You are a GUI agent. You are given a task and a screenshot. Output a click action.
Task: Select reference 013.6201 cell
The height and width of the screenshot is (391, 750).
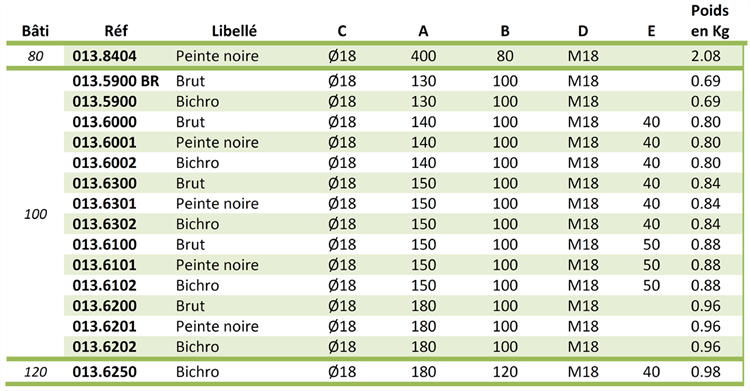[104, 326]
